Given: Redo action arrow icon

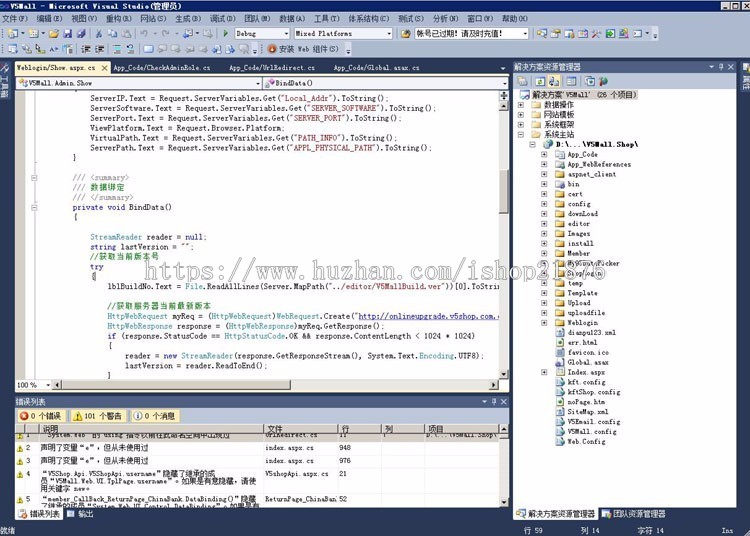Looking at the screenshot, I should click(x=165, y=33).
